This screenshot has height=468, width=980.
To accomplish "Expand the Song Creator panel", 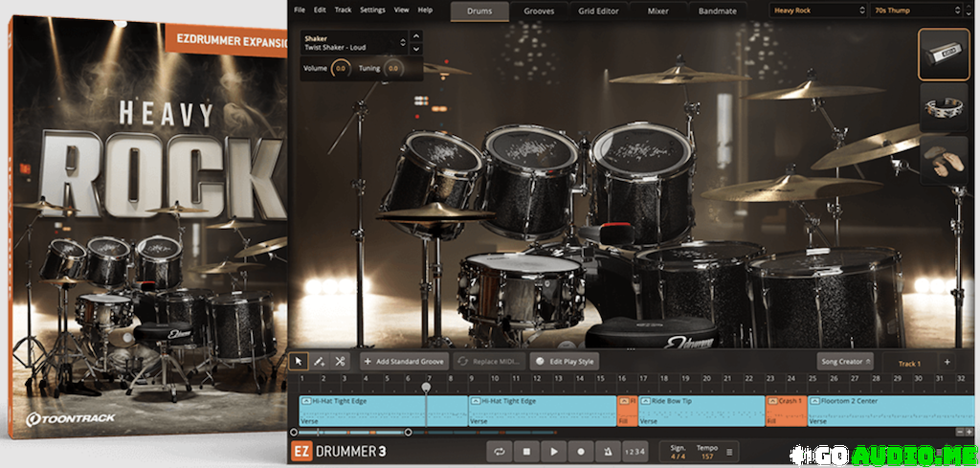I will point(845,362).
